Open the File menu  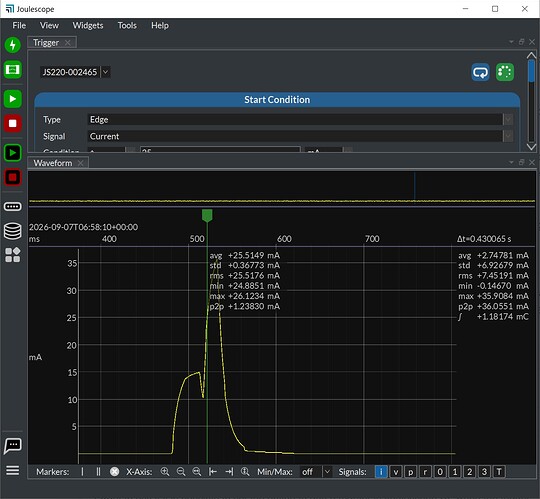(19, 25)
